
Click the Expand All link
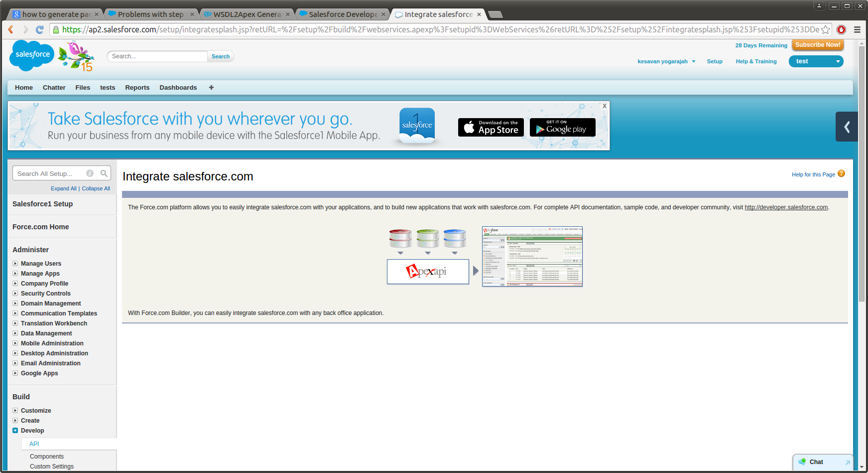64,188
